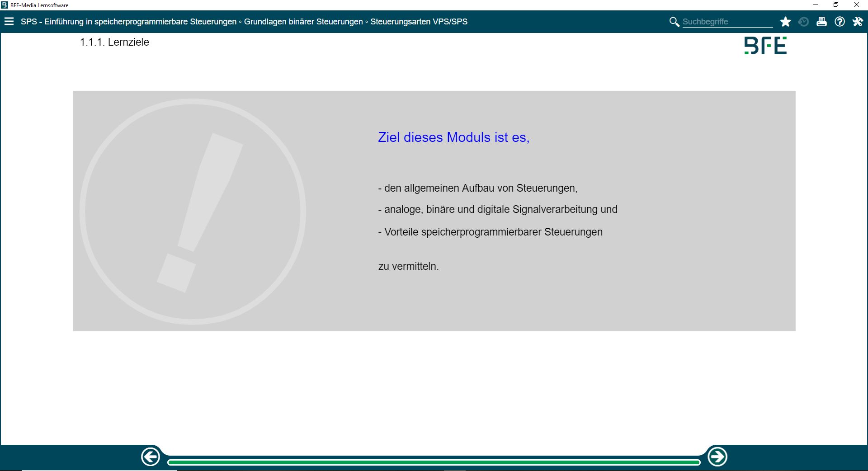
Task: Open settings with the tools icon
Action: (x=858, y=22)
